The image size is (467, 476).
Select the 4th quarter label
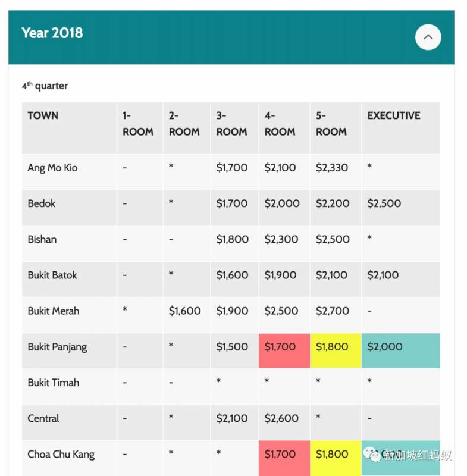(x=45, y=86)
